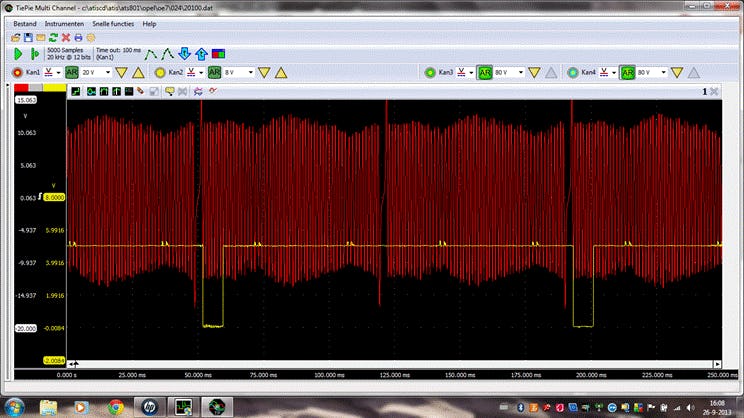The image size is (744, 418).
Task: Decrease Kan1 range with down triangle
Action: (x=122, y=73)
